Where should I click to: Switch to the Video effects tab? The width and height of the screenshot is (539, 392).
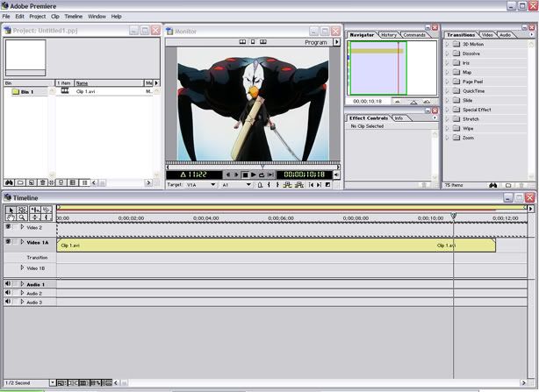click(487, 35)
